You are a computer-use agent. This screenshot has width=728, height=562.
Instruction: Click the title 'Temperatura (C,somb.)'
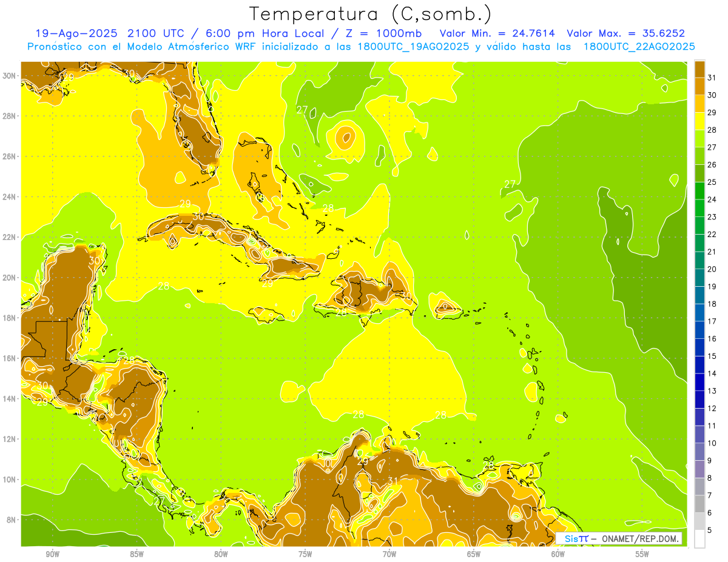click(x=370, y=14)
